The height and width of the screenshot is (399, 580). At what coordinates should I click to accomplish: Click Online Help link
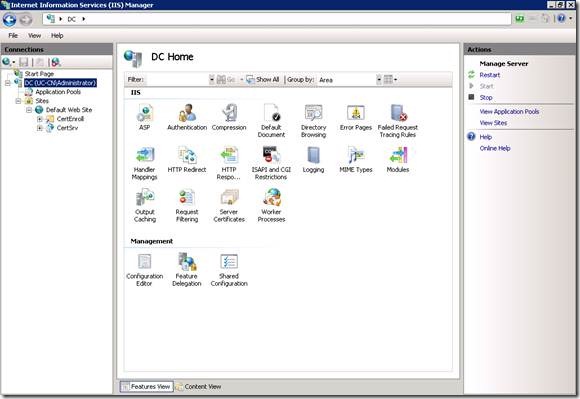495,148
